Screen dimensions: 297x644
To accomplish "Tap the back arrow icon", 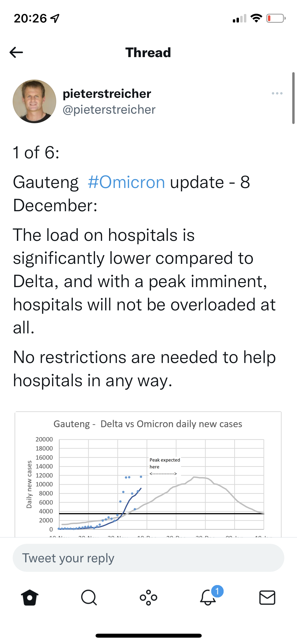I will click(x=16, y=52).
